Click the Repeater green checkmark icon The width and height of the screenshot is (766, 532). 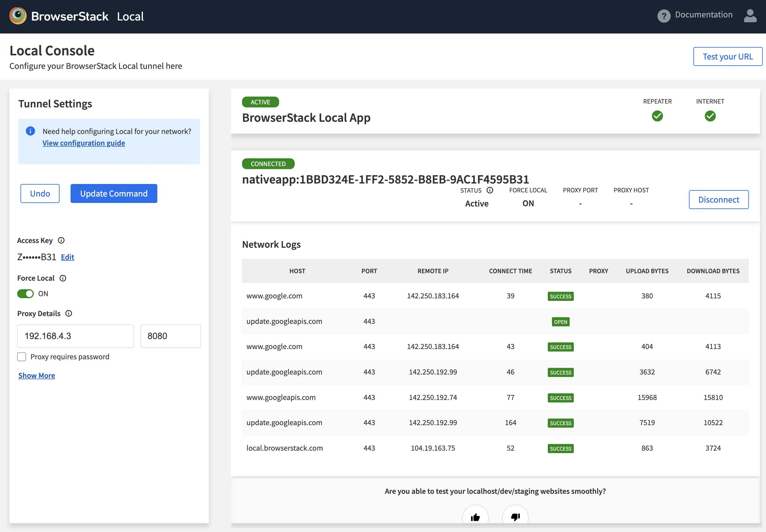(x=657, y=116)
